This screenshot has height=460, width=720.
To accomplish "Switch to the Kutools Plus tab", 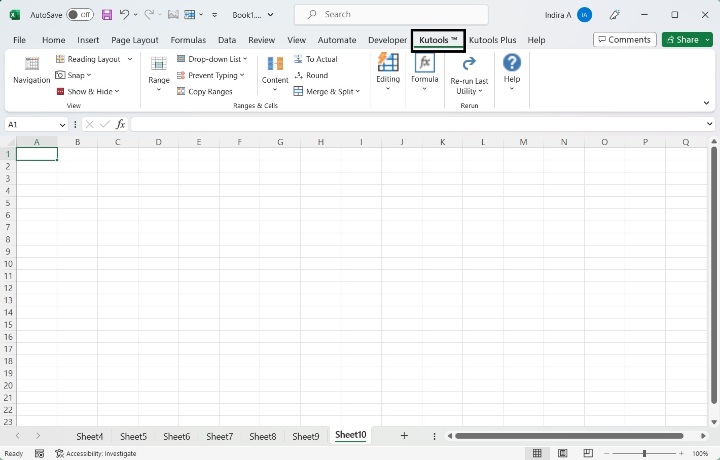I will click(492, 40).
